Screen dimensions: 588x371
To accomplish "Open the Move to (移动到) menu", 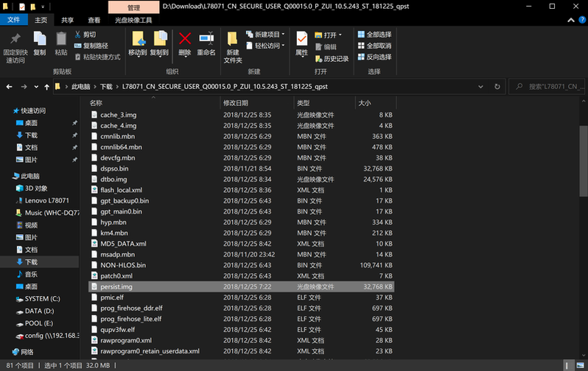I will click(x=138, y=44).
